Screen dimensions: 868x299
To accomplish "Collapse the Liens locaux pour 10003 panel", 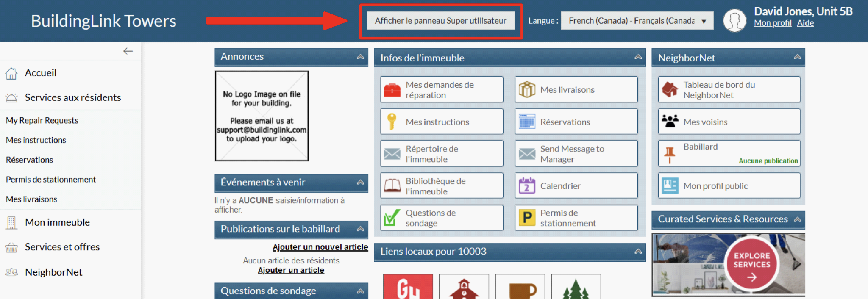I will 638,252.
